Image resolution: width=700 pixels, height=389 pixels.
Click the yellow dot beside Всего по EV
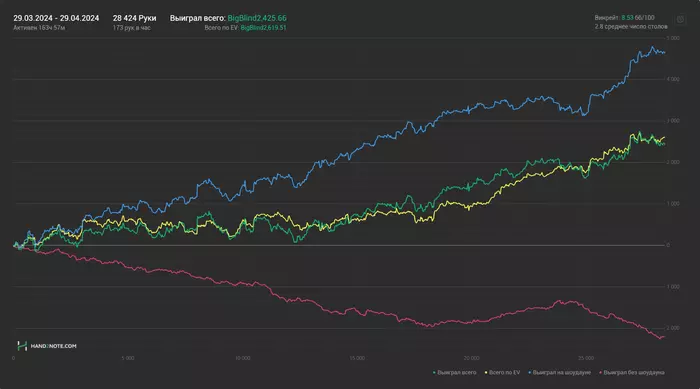(486, 372)
